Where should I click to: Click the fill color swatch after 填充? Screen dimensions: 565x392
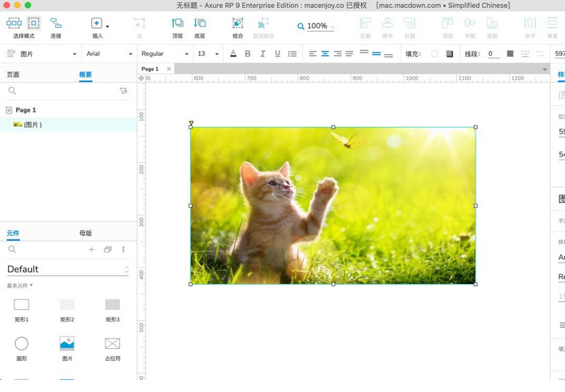435,54
